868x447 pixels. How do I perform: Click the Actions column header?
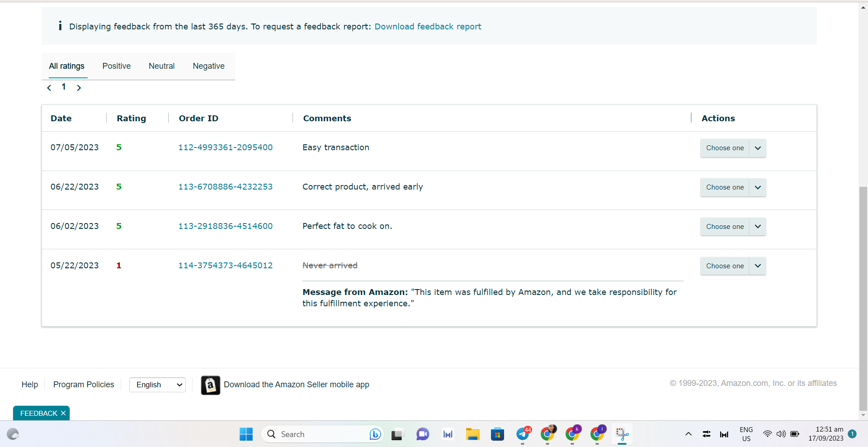pyautogui.click(x=718, y=118)
